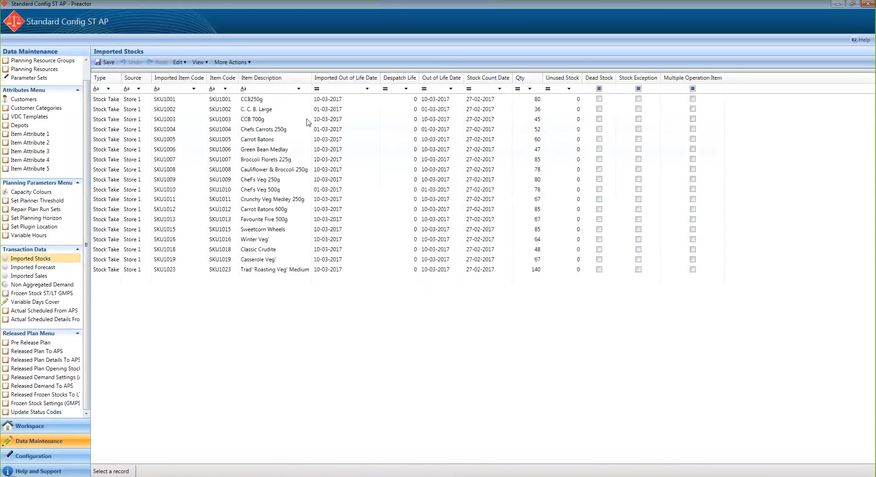
Task: Open Imported Forecast in Transaction Data
Action: [x=32, y=267]
